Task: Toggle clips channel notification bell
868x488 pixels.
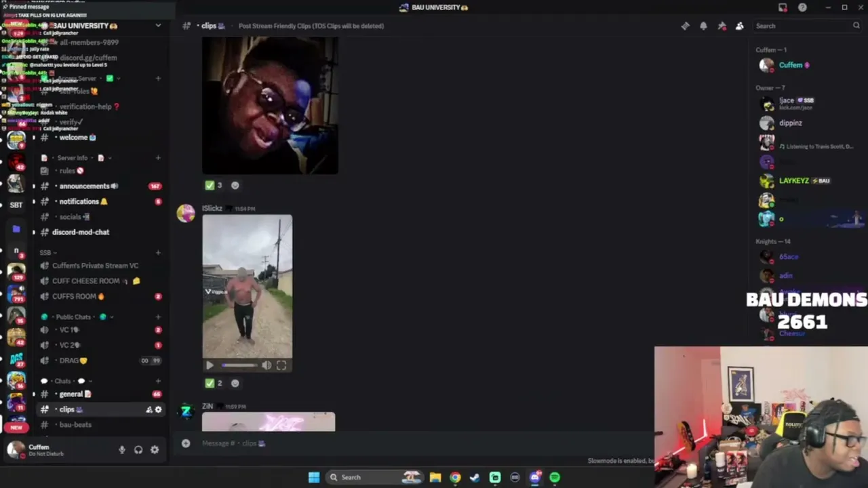Action: [703, 26]
